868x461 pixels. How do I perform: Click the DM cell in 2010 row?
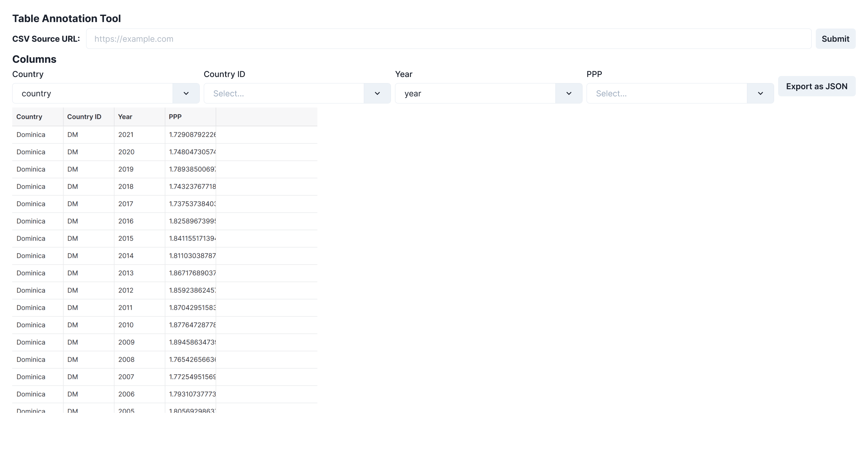click(x=73, y=325)
